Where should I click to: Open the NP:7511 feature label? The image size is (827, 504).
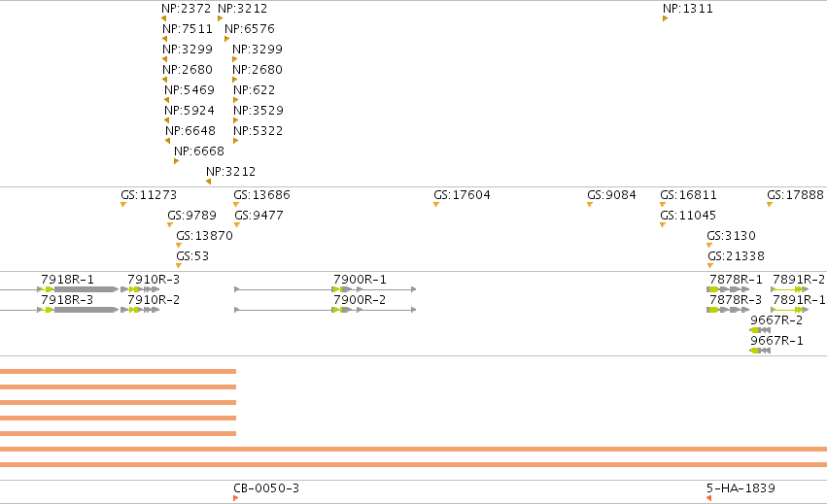point(188,29)
